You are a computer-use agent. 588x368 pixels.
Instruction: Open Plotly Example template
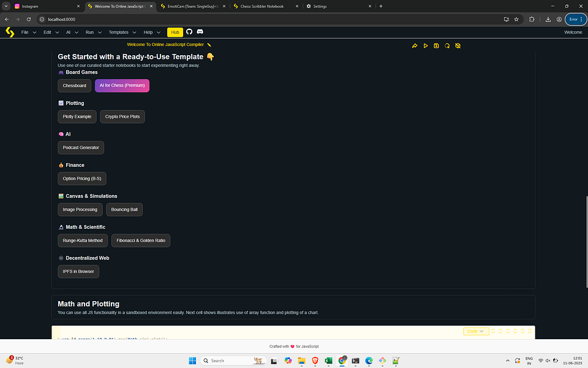pyautogui.click(x=77, y=117)
